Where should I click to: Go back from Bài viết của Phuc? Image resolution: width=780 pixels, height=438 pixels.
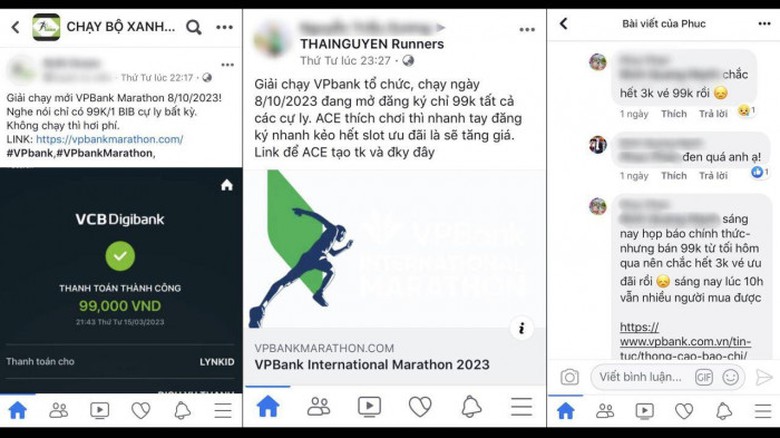click(x=564, y=23)
